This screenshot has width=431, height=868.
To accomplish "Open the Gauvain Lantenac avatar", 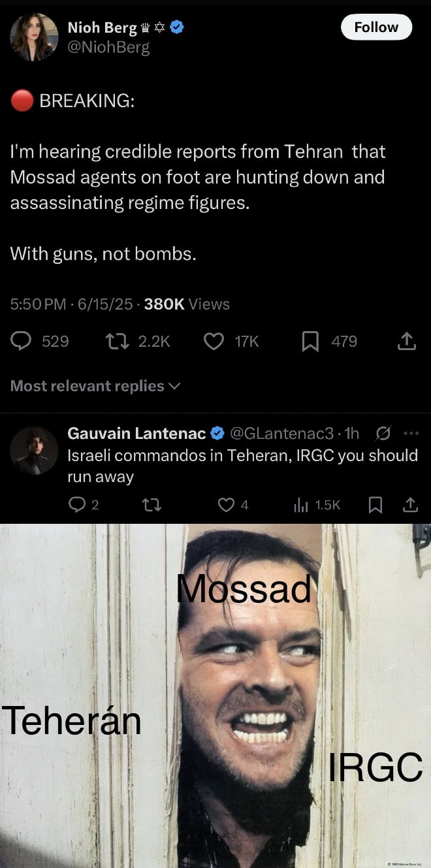I will (34, 451).
